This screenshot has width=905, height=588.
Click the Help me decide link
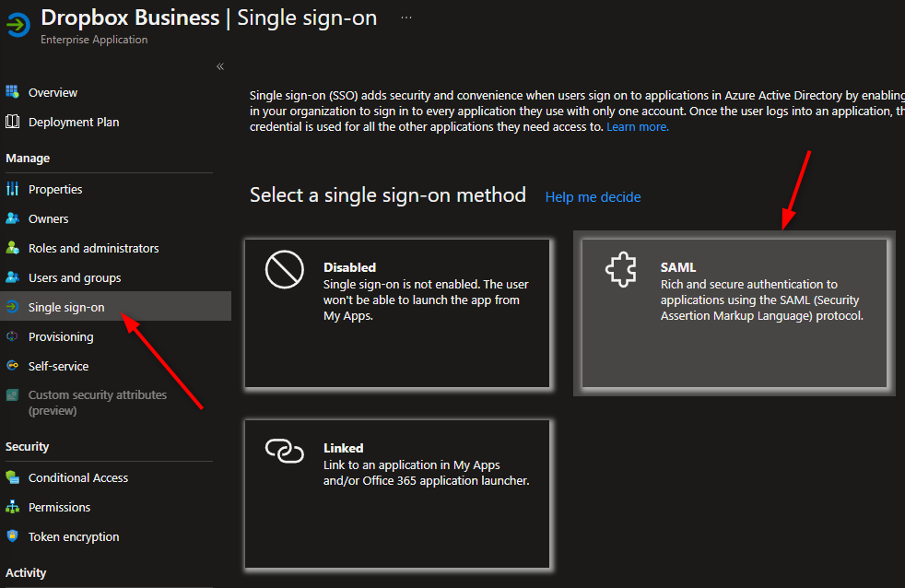(x=593, y=197)
